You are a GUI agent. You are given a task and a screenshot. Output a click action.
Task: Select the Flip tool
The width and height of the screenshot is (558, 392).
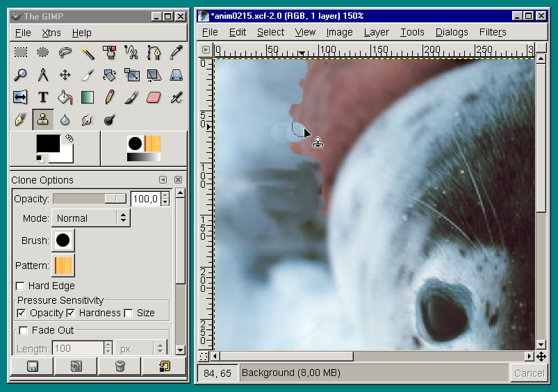(21, 97)
